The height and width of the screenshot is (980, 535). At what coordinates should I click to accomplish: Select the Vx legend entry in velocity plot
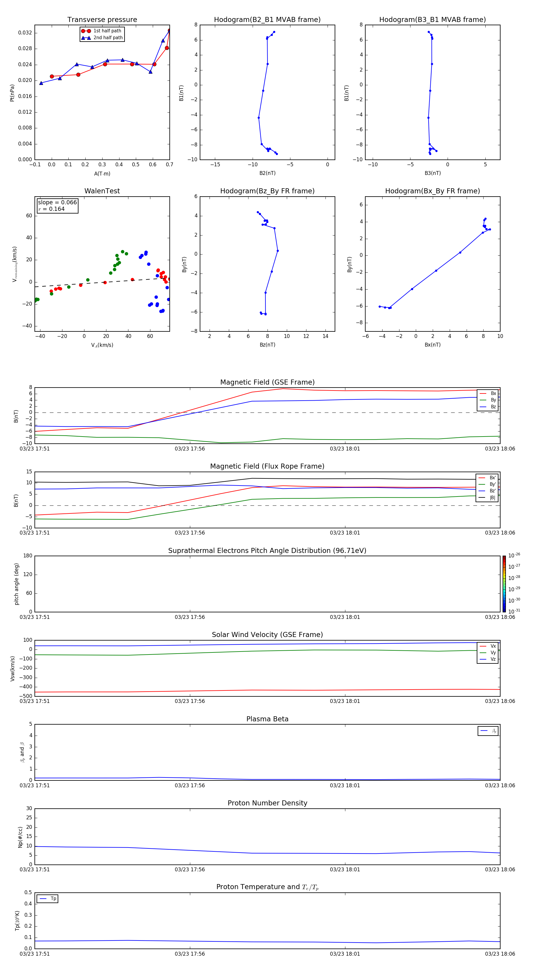[x=488, y=646]
